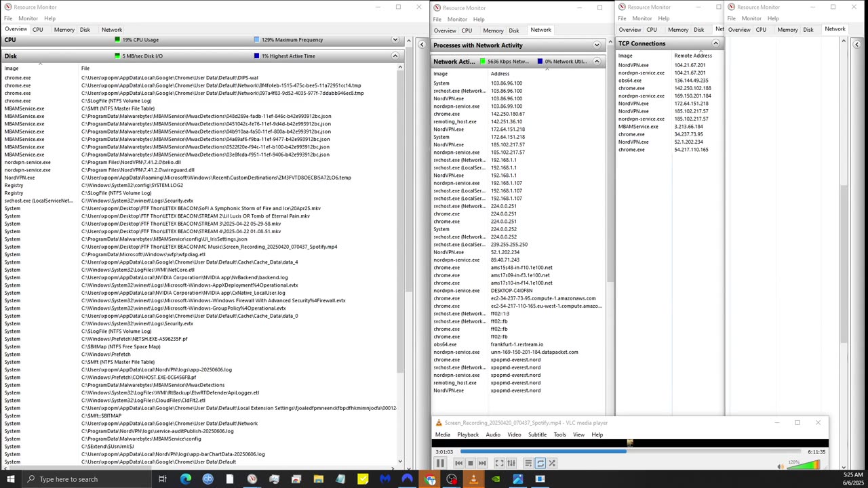Select the DESKTOP-C4I0F8N address row

518,291
